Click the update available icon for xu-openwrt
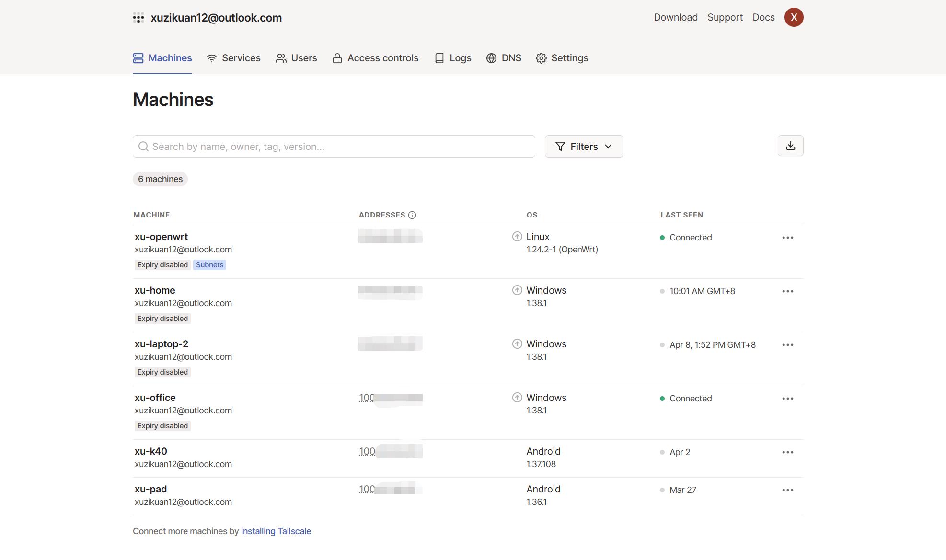The width and height of the screenshot is (946, 560). point(517,236)
